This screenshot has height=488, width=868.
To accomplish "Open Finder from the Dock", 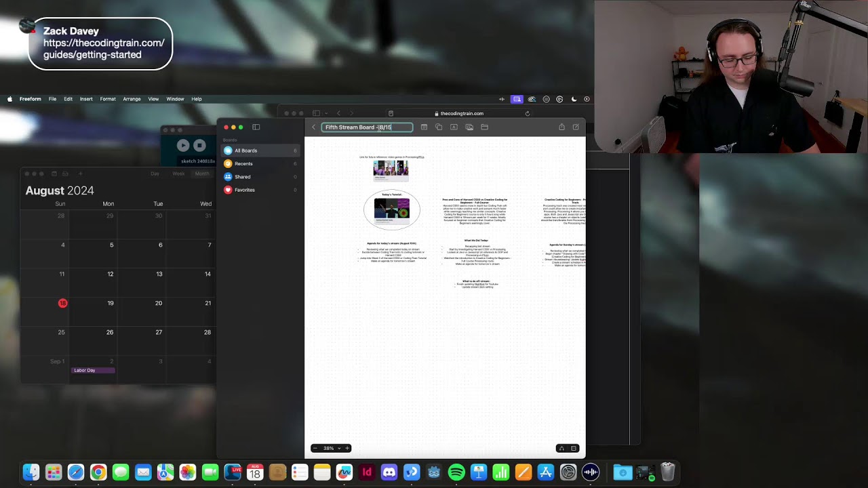I will pyautogui.click(x=31, y=472).
